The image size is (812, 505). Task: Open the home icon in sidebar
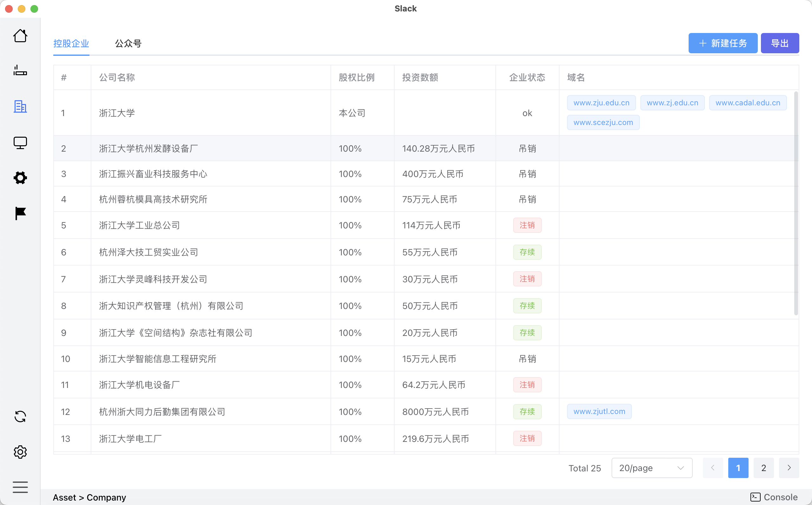[x=20, y=36]
